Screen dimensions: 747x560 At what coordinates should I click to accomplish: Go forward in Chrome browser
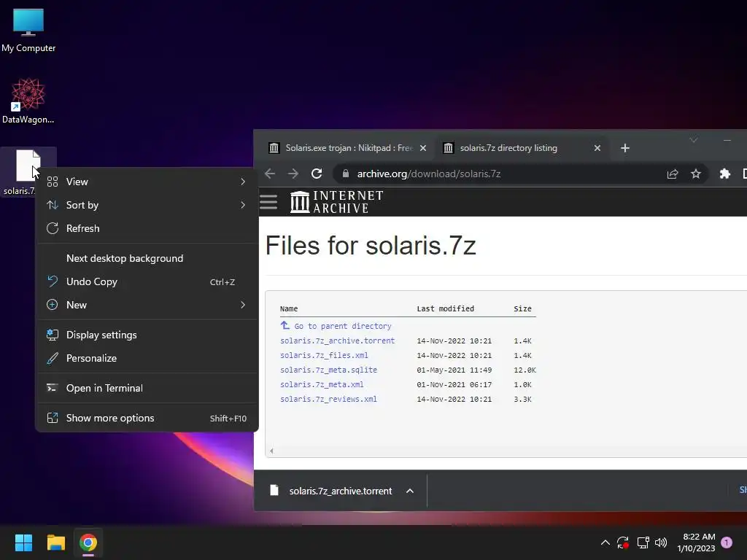click(293, 174)
